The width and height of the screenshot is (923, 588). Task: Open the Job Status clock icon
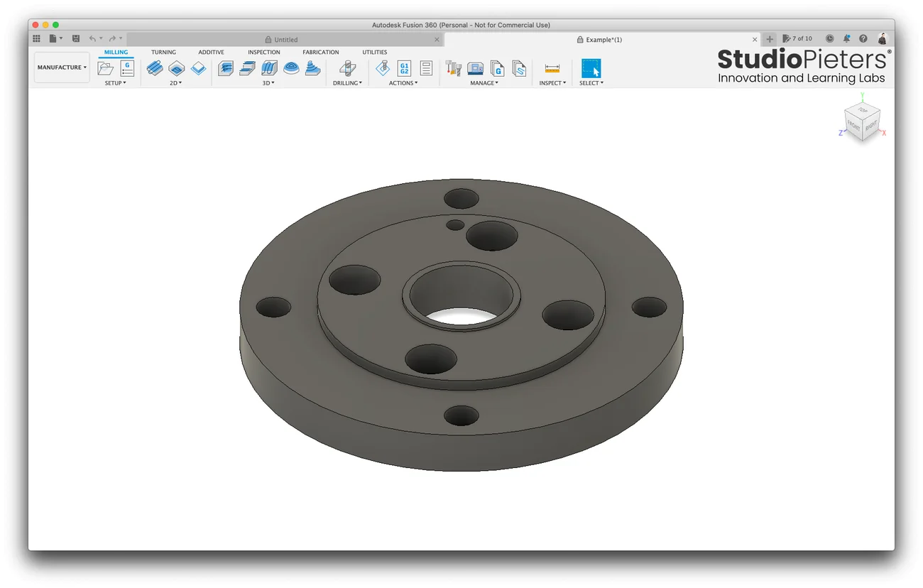pos(829,38)
